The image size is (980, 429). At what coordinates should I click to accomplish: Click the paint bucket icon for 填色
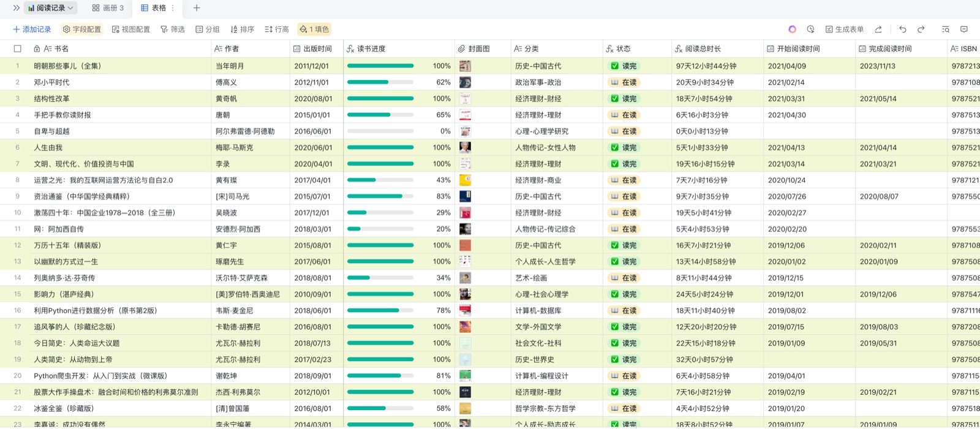[303, 29]
